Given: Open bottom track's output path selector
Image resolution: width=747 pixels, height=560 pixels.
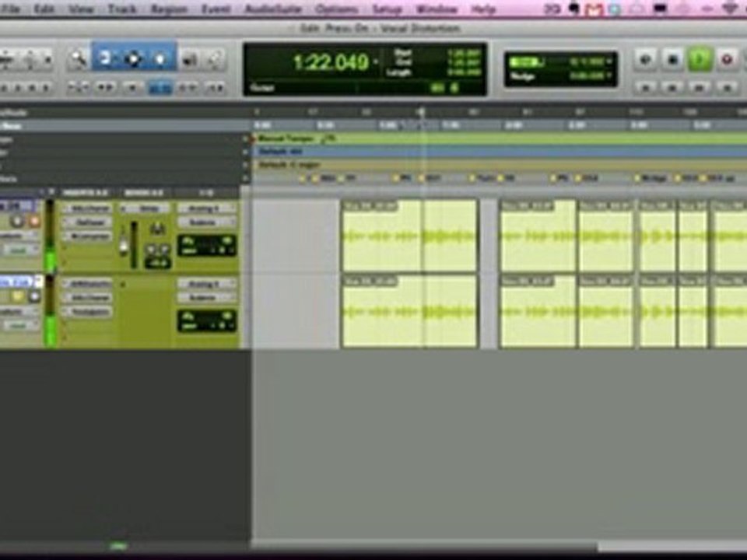Looking at the screenshot, I should click(207, 298).
